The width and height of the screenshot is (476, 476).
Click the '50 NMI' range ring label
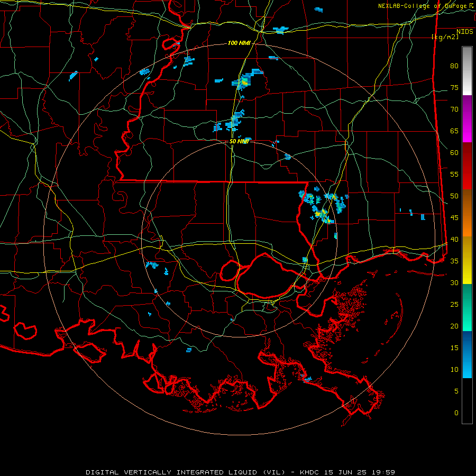(239, 141)
